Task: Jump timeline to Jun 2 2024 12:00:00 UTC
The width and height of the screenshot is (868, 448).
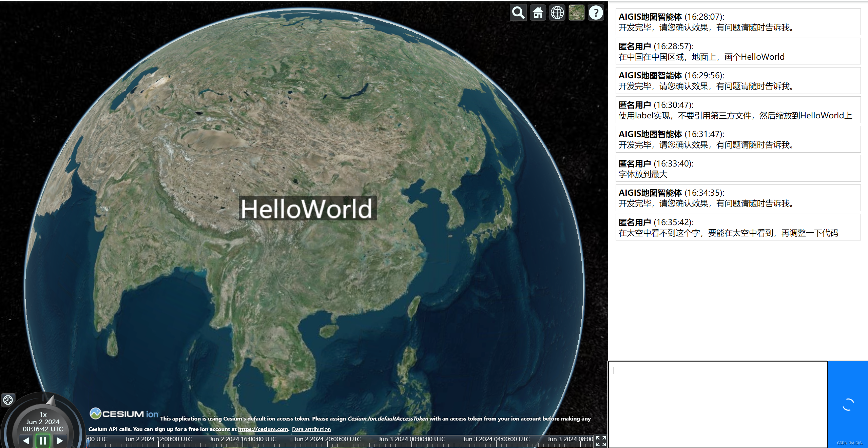Action: [x=158, y=439]
